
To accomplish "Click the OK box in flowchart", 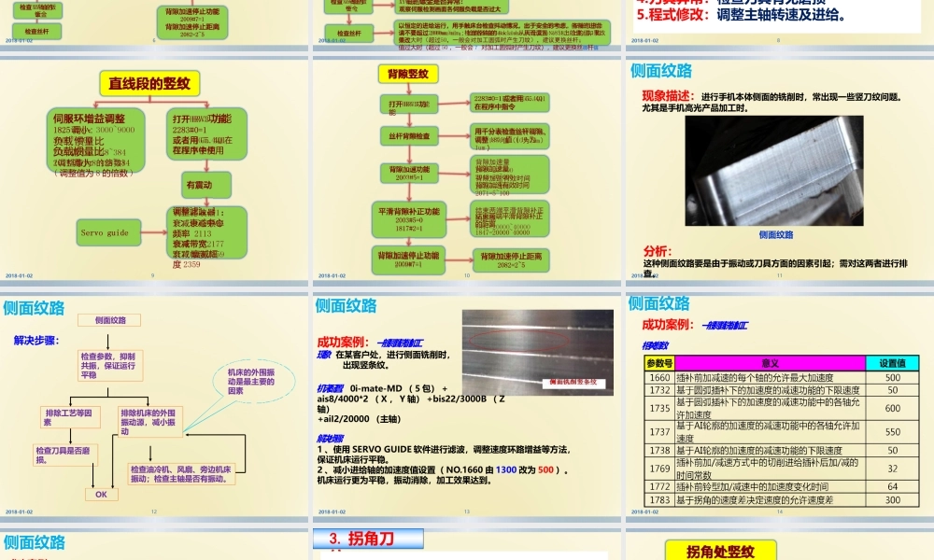I will pos(101,494).
